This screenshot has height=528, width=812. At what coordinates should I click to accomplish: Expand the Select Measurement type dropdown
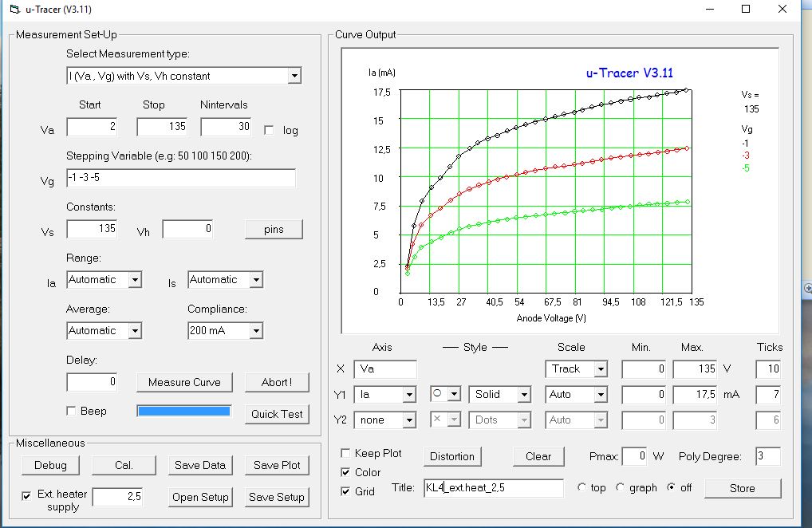click(294, 76)
